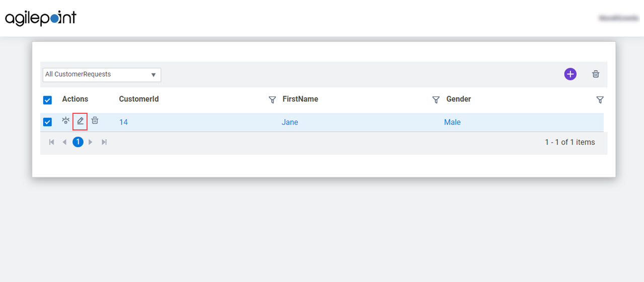This screenshot has height=282, width=644.
Task: Select page 1 in pager
Action: [x=77, y=142]
